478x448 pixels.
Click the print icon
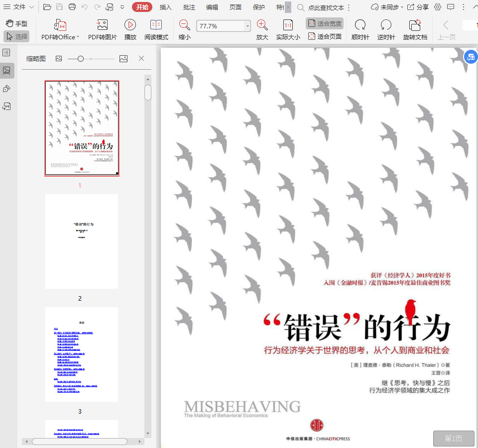72,6
